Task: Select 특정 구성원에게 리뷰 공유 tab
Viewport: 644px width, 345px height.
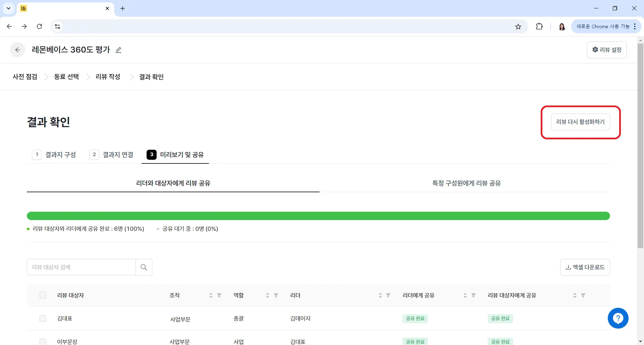Action: click(466, 183)
